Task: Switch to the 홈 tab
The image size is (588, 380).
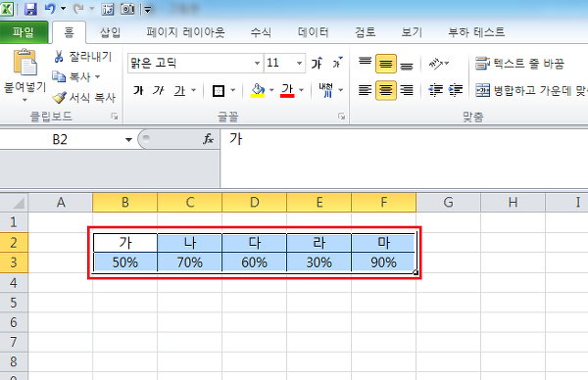Action: point(69,32)
